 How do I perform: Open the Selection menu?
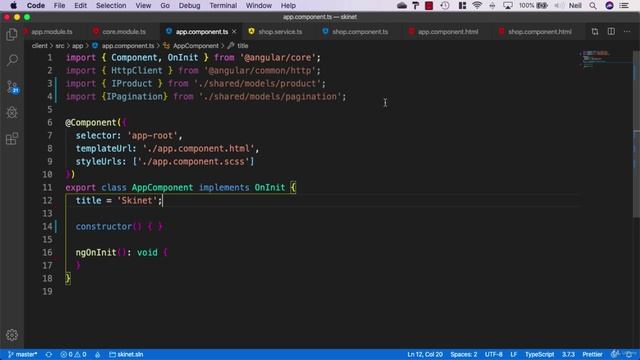111,5
